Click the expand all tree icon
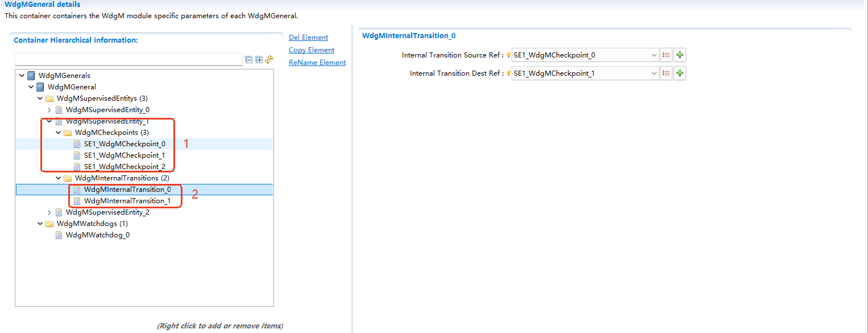This screenshot has width=868, height=333. pyautogui.click(x=259, y=60)
